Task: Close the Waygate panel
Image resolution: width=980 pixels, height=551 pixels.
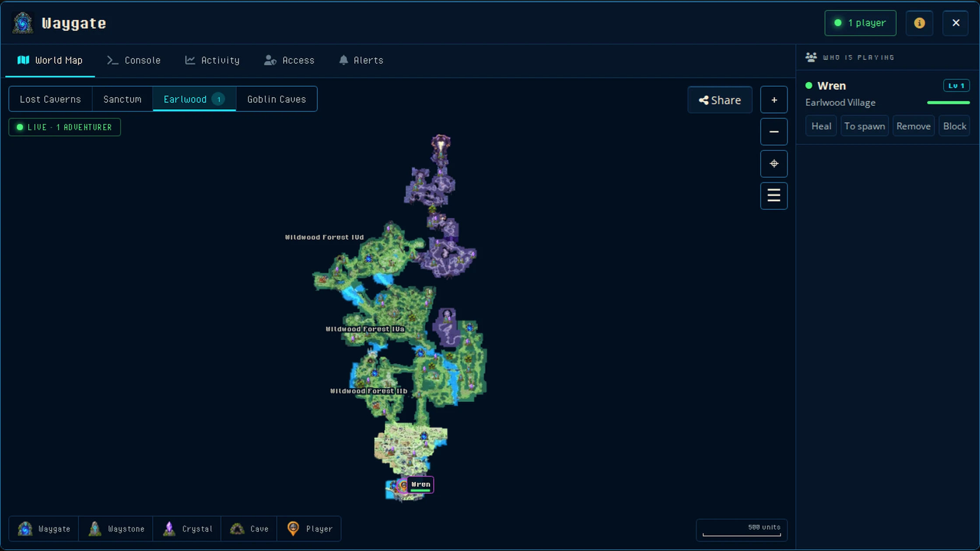Action: pos(956,23)
